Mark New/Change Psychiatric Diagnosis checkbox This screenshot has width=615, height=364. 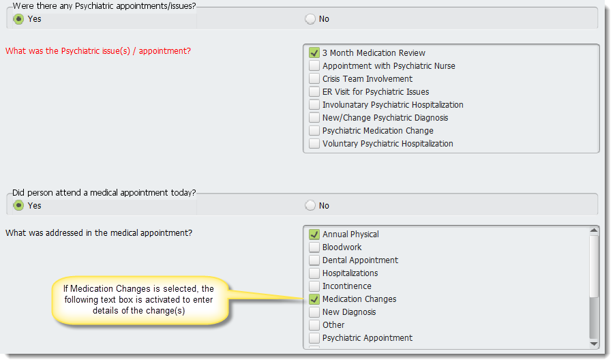click(314, 117)
